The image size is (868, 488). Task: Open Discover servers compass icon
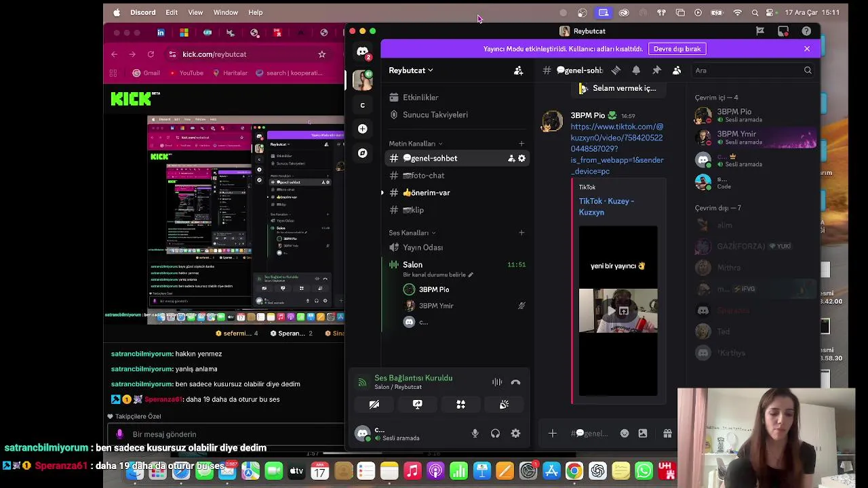(363, 153)
